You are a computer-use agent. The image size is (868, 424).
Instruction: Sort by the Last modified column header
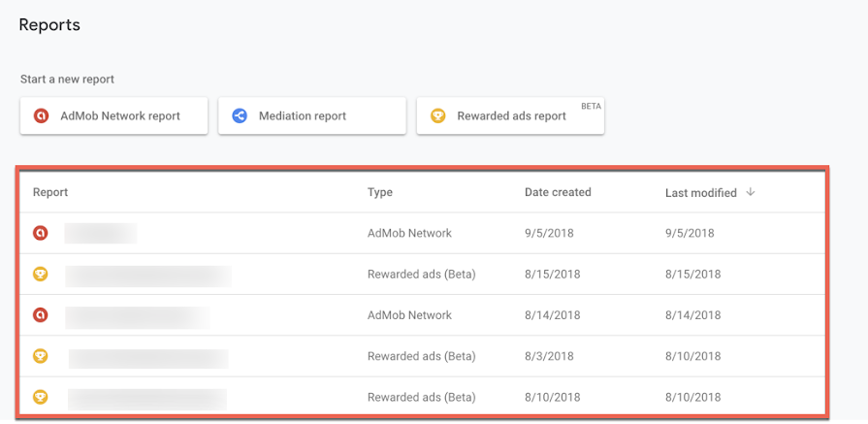[701, 193]
